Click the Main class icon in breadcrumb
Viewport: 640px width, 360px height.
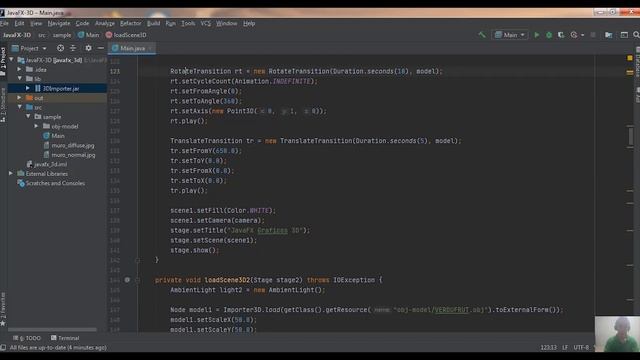(x=81, y=35)
